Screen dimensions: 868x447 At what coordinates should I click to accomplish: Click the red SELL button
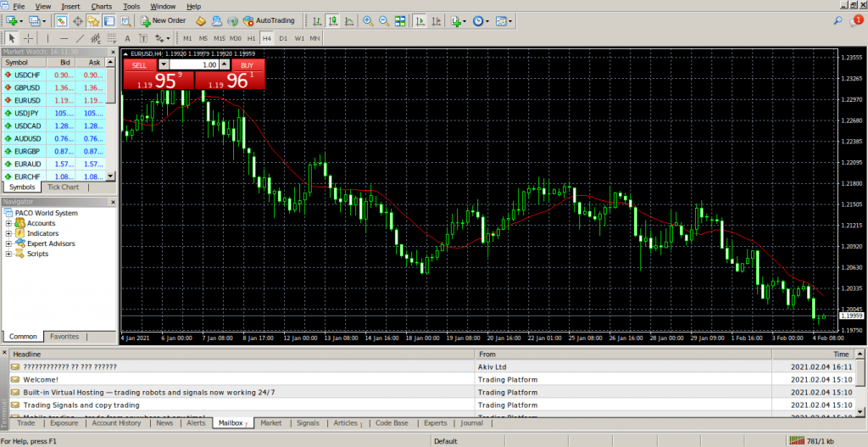(x=140, y=64)
